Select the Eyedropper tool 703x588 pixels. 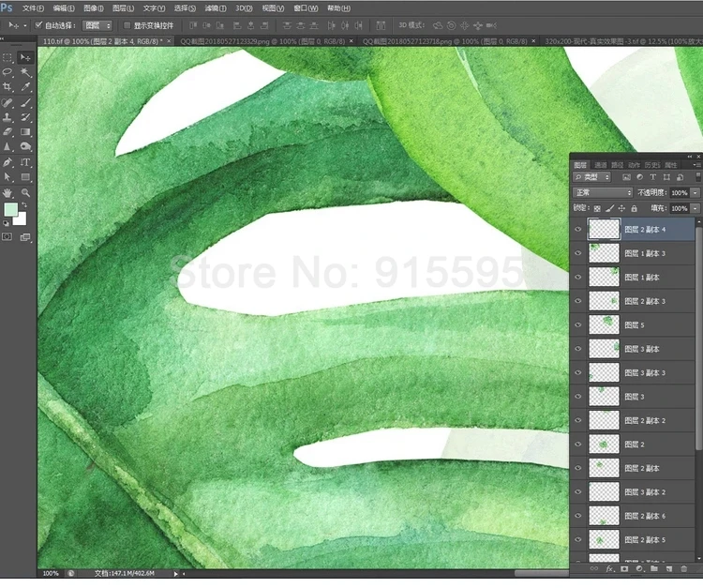coord(25,86)
